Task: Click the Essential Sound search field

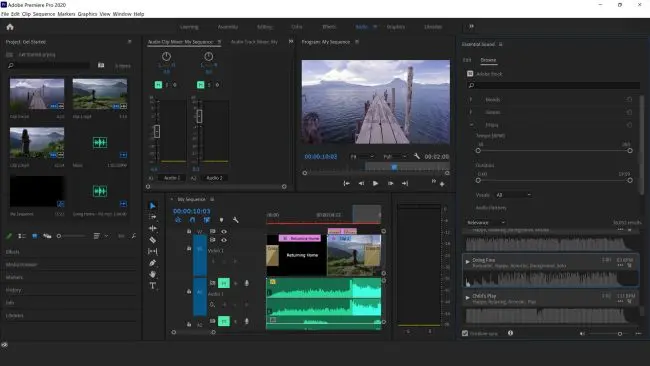Action: click(554, 85)
